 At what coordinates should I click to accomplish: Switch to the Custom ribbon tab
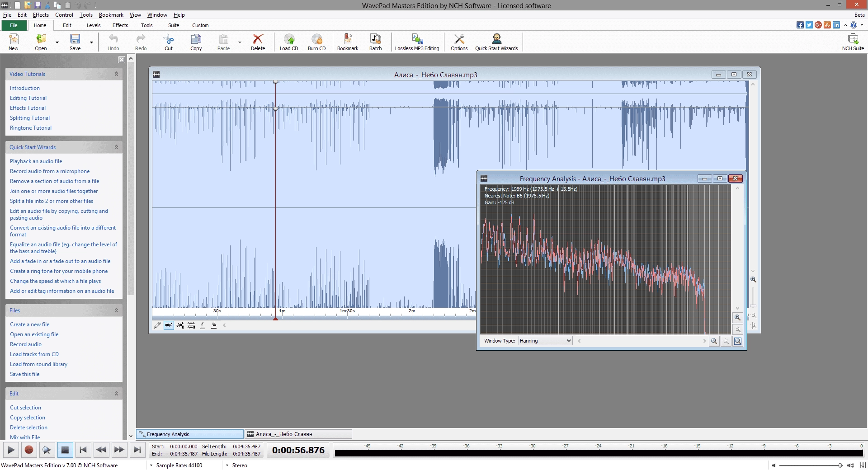point(200,25)
